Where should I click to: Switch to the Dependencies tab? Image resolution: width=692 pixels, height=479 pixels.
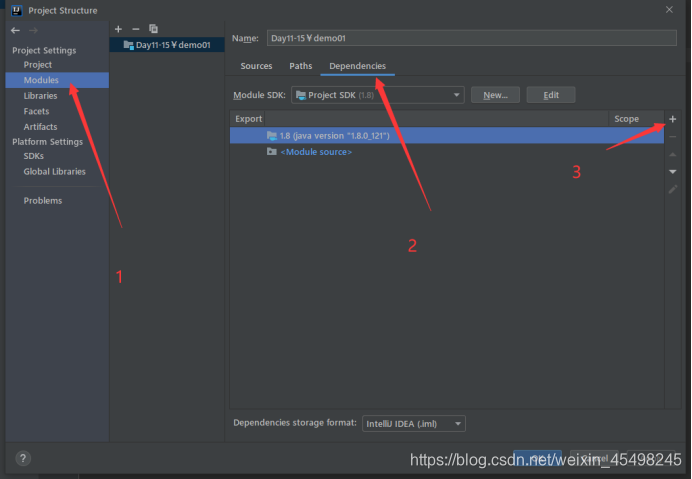[x=357, y=66]
